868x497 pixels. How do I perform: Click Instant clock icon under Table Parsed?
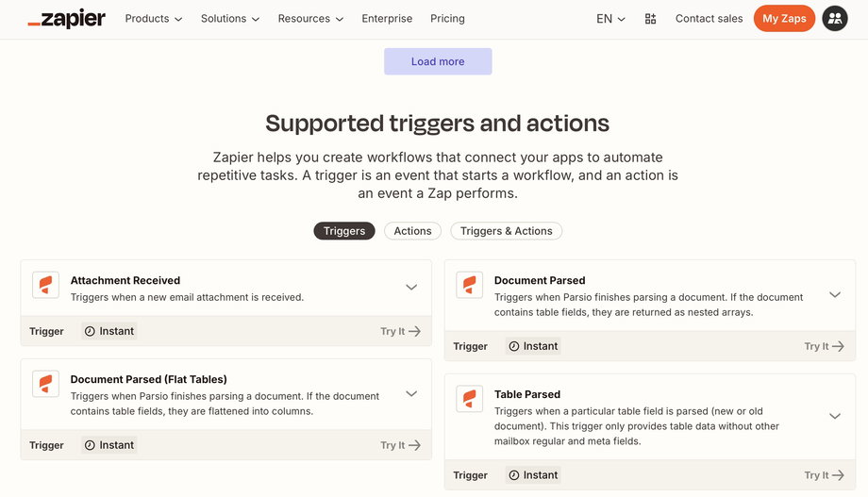tap(514, 475)
